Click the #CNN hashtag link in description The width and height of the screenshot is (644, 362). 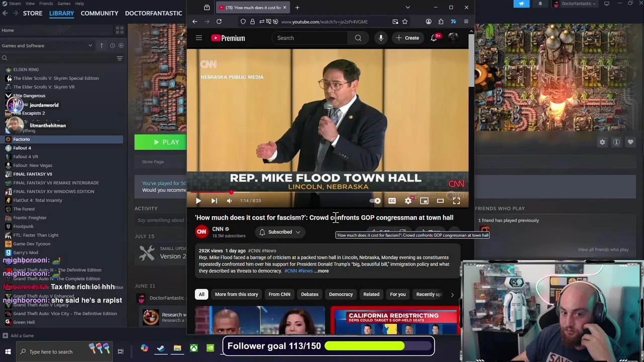pyautogui.click(x=290, y=271)
